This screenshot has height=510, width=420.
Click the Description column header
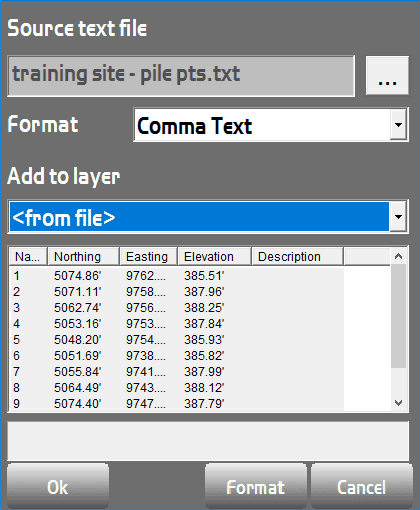(x=297, y=256)
